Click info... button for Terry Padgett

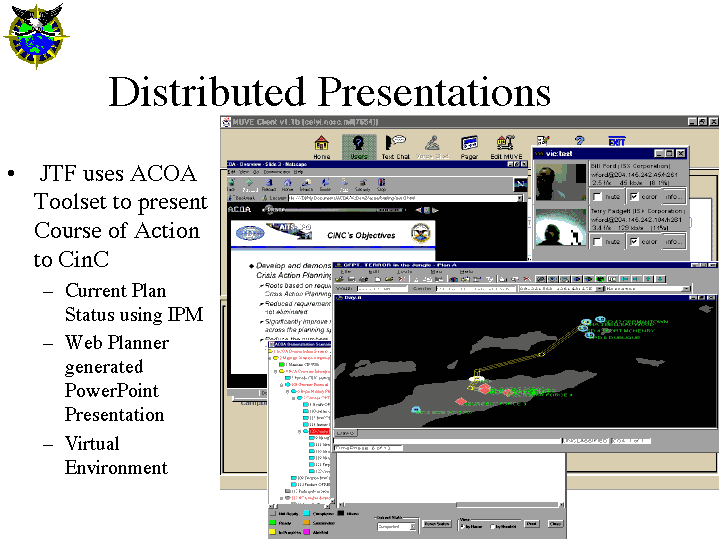(x=674, y=241)
